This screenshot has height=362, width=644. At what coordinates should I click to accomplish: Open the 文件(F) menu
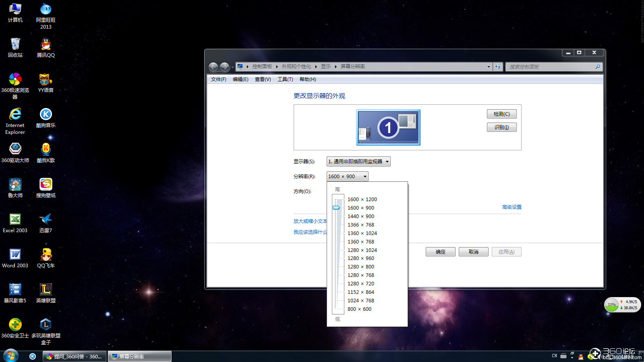point(219,79)
